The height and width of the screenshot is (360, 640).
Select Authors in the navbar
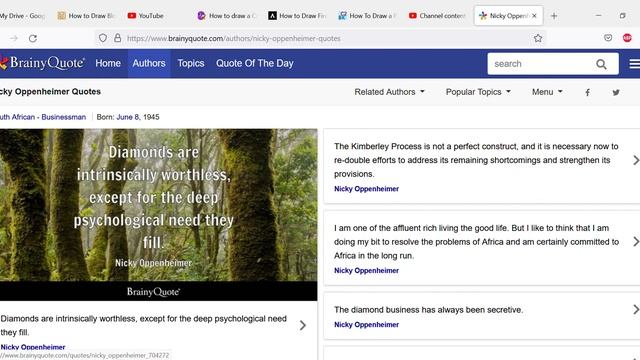point(149,63)
